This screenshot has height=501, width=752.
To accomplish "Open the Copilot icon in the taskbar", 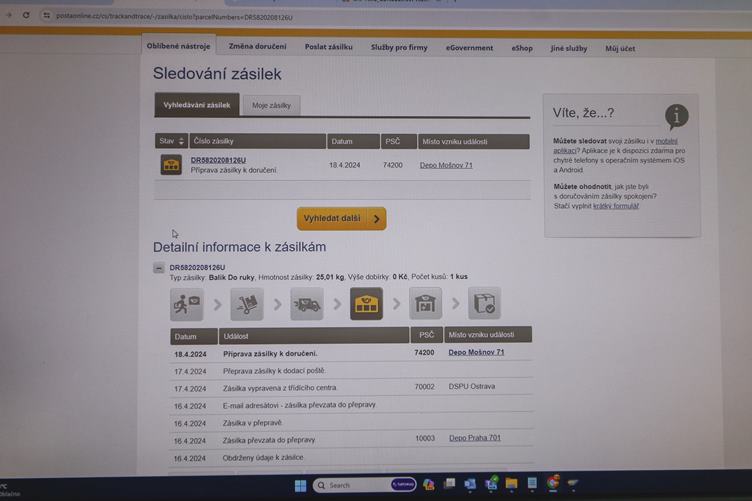I will pyautogui.click(x=428, y=485).
